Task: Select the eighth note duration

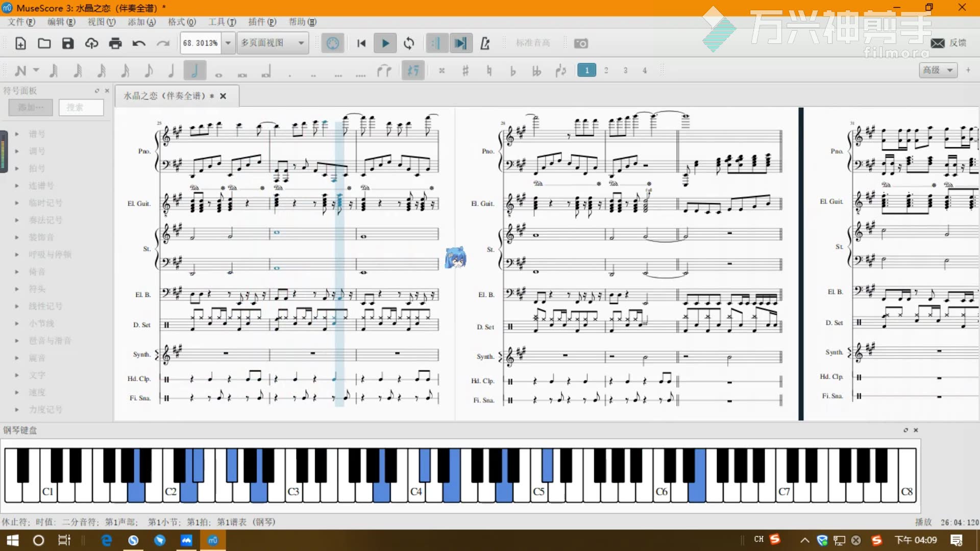Action: click(149, 70)
